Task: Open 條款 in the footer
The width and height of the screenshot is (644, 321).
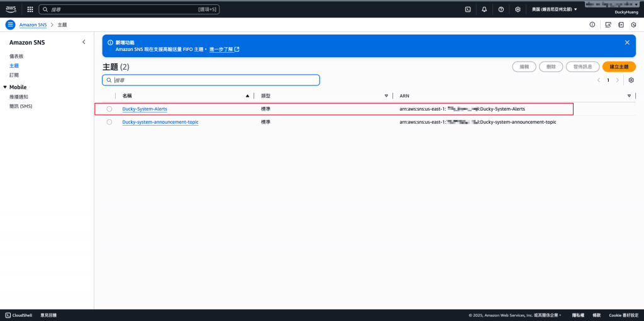Action: (x=597, y=315)
